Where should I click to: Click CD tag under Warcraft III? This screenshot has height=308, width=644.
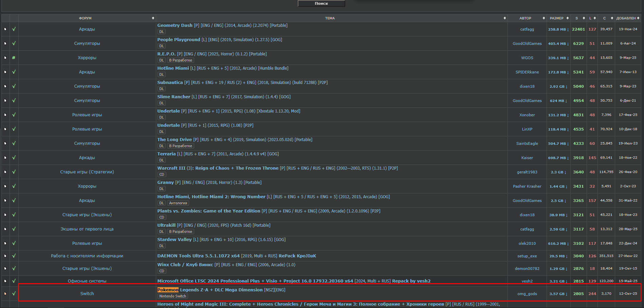[162, 174]
